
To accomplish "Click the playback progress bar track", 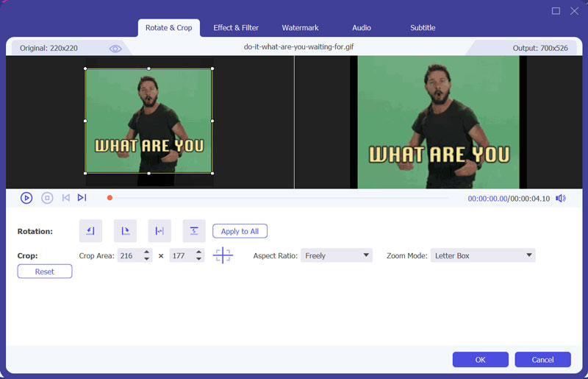I will point(279,197).
